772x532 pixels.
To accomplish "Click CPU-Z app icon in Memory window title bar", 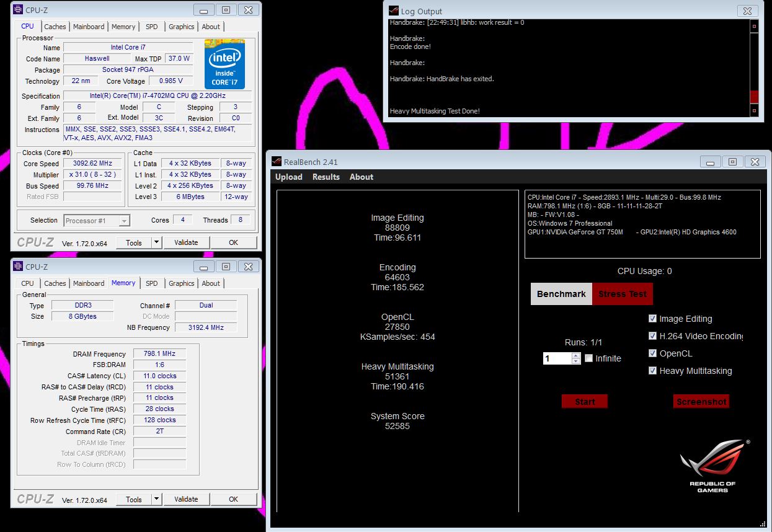I will point(18,267).
